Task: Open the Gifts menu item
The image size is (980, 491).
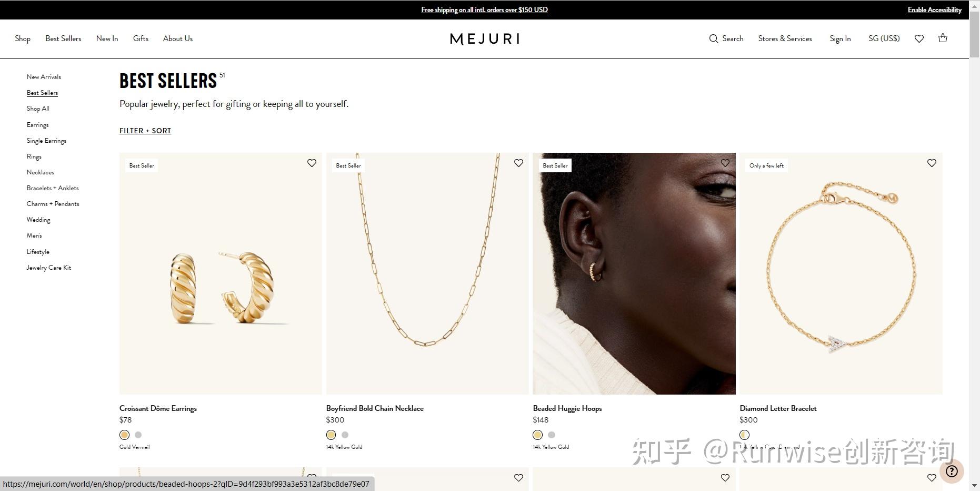Action: pos(141,38)
